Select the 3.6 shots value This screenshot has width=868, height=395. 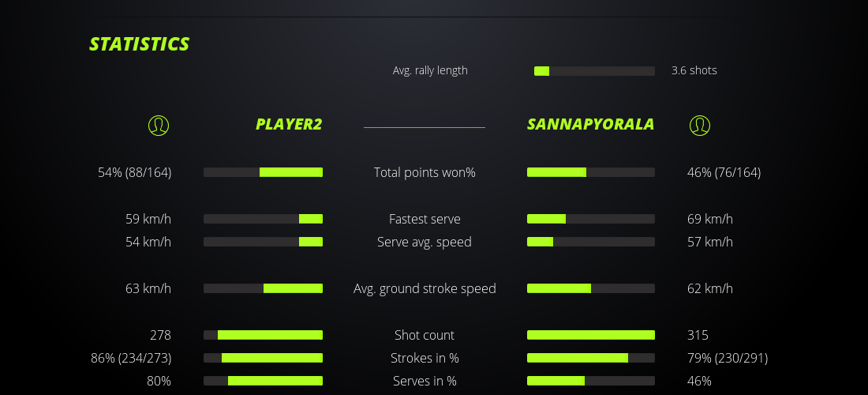[x=694, y=70]
